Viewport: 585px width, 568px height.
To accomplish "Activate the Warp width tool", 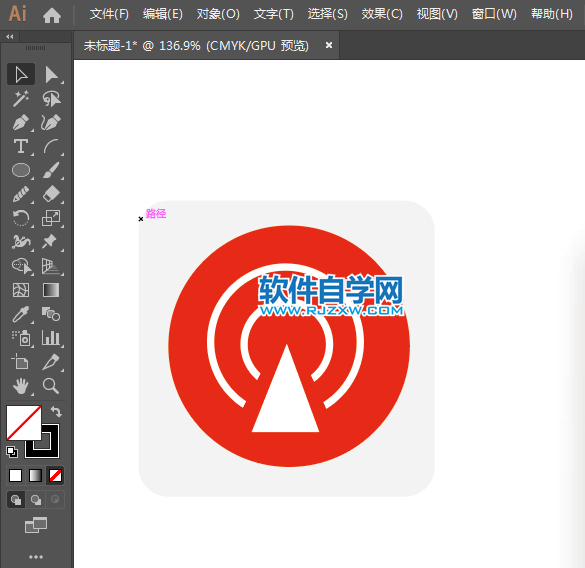I will pos(21,242).
